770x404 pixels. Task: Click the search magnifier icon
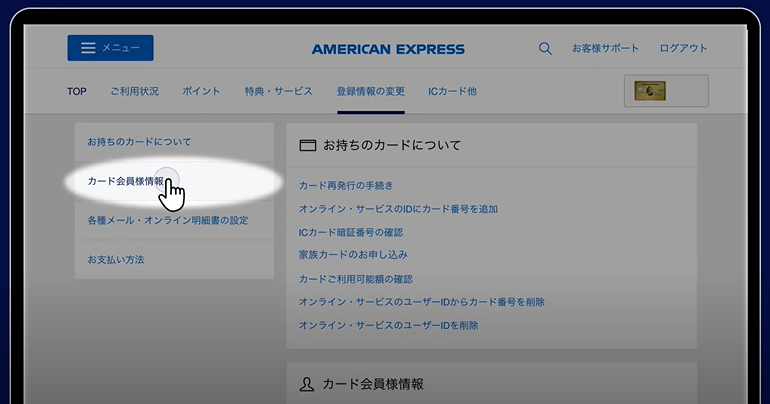[545, 48]
